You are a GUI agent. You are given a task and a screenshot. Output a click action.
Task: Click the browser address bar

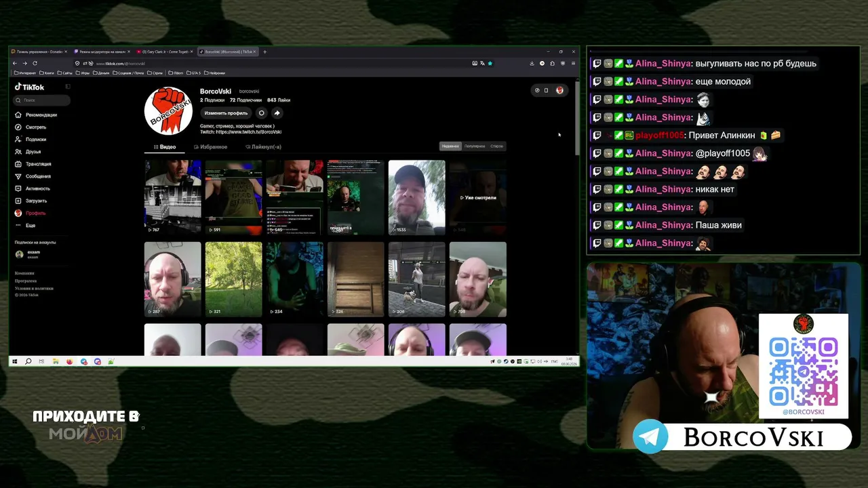[285, 63]
